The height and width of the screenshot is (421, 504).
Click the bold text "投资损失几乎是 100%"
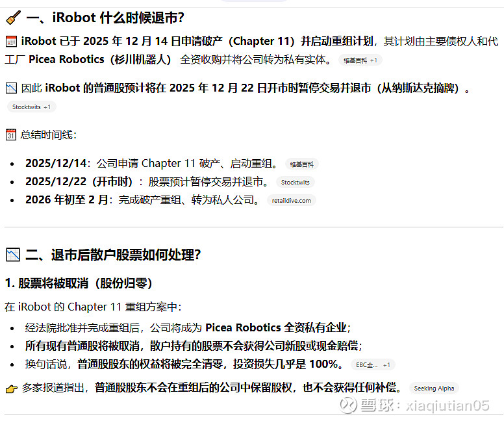pos(285,364)
